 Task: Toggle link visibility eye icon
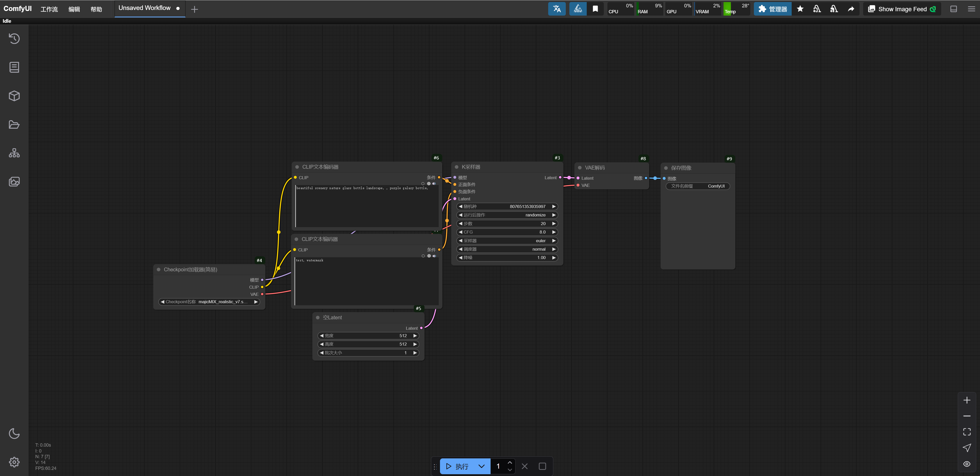pyautogui.click(x=967, y=464)
